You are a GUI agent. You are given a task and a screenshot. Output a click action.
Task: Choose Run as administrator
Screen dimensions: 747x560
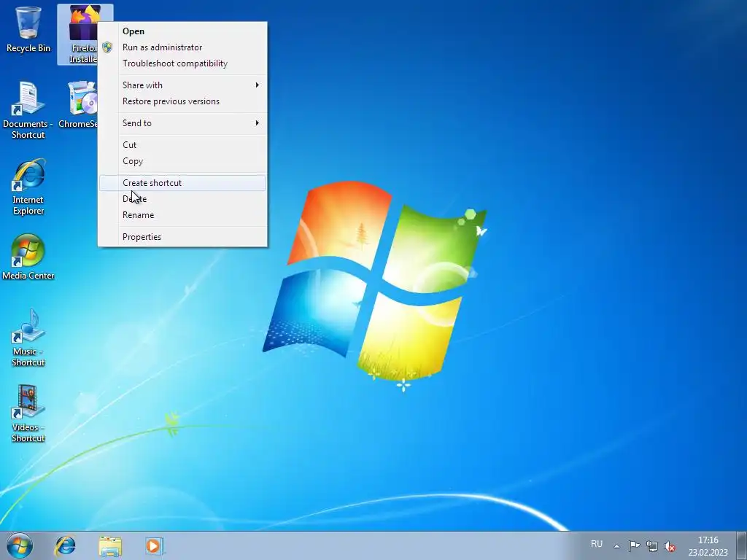point(182,47)
